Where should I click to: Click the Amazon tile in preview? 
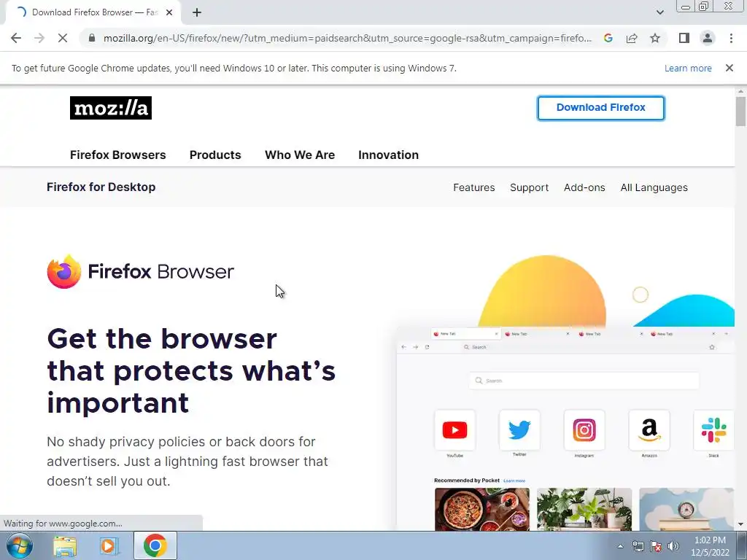649,430
